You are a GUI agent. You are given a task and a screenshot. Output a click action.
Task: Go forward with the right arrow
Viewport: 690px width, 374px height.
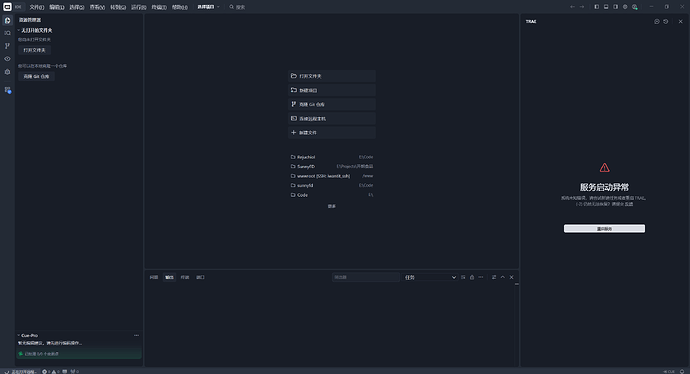click(x=582, y=7)
